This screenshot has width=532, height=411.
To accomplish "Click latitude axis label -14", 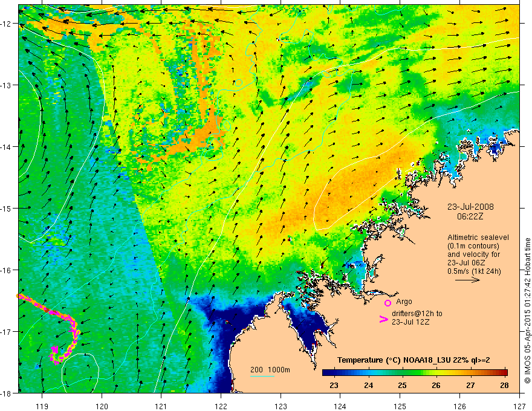I will coord(6,147).
